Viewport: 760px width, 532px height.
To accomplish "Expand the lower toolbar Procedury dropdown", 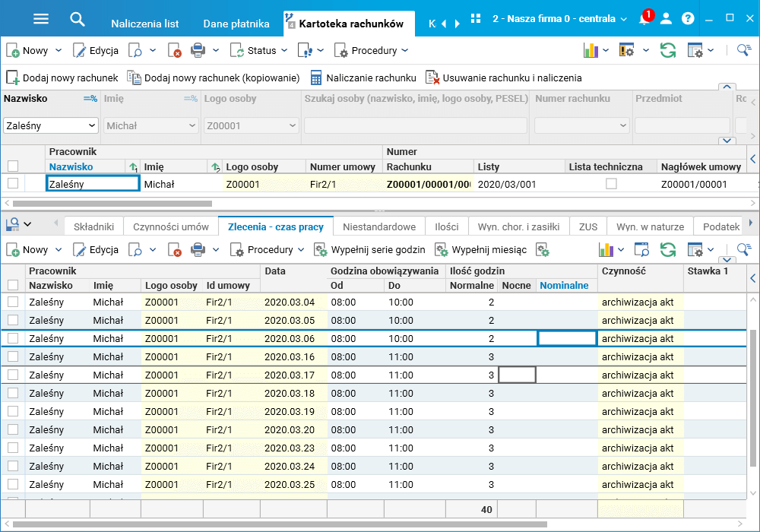I will 299,250.
